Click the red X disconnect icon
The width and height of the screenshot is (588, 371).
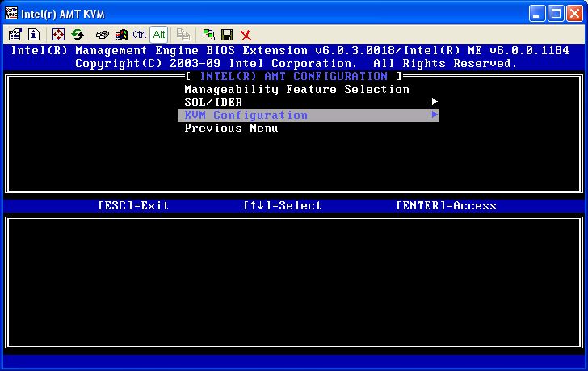coord(246,35)
